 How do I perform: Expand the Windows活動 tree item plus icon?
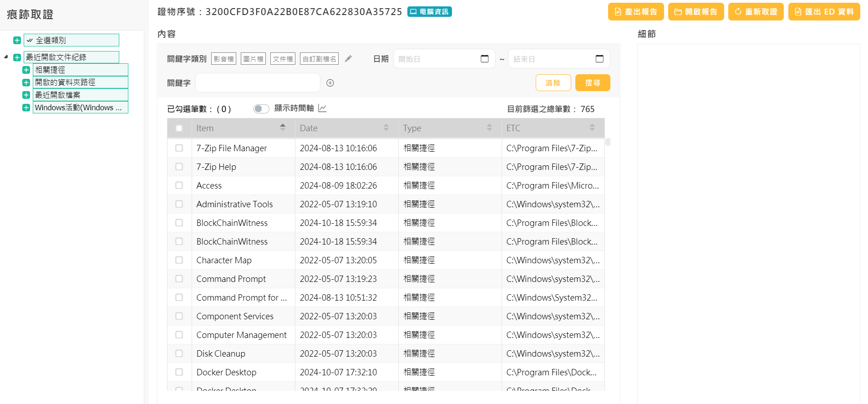click(26, 107)
